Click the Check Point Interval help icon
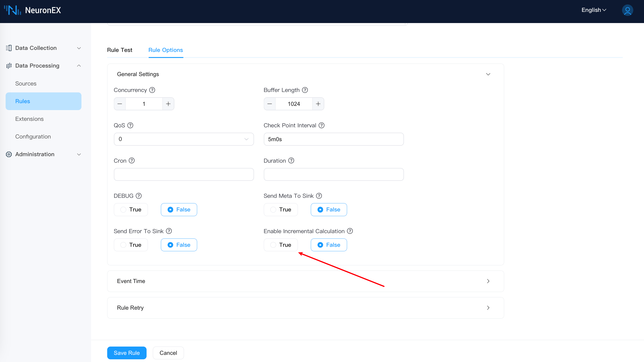This screenshot has height=362, width=644. (322, 125)
